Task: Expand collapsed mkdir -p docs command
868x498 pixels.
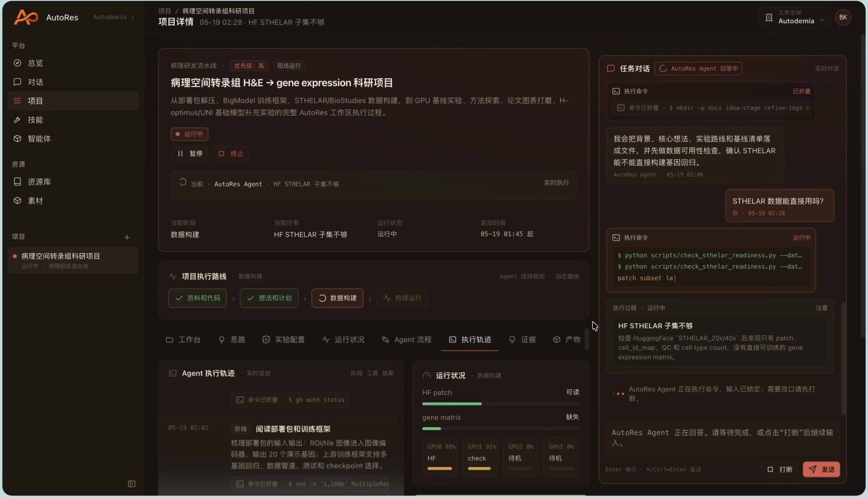Action: click(711, 108)
